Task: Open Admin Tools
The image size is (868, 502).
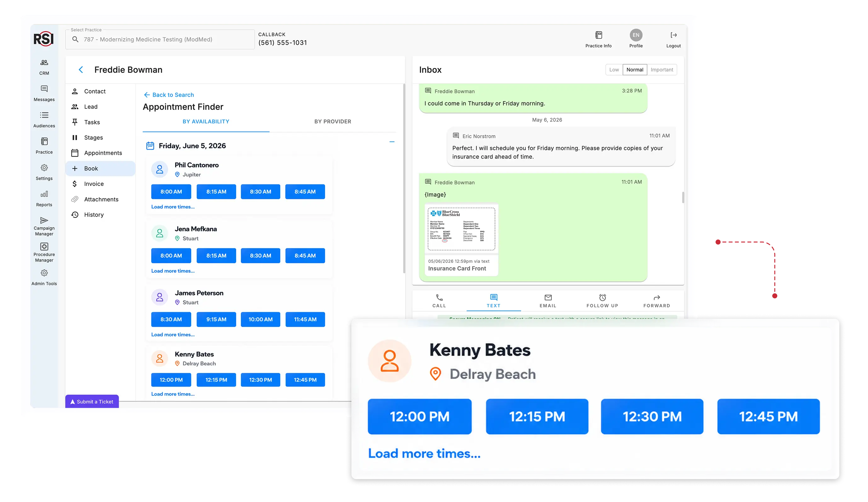Action: click(44, 278)
